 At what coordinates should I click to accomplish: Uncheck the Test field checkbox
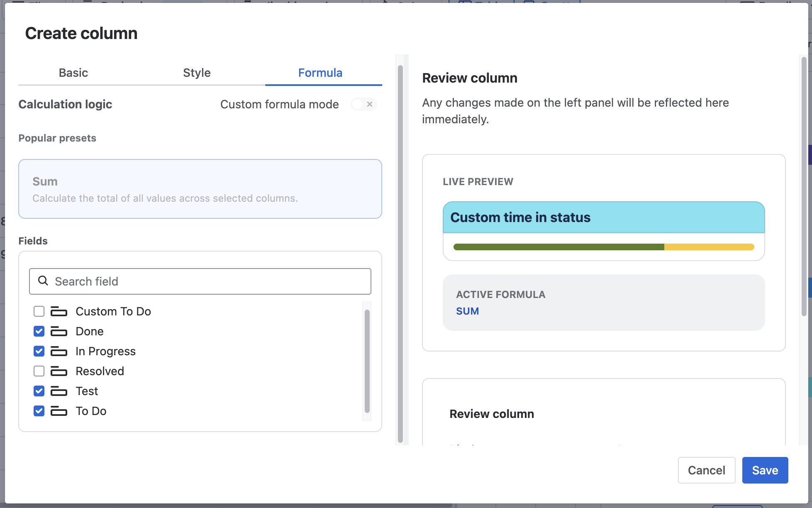coord(39,391)
